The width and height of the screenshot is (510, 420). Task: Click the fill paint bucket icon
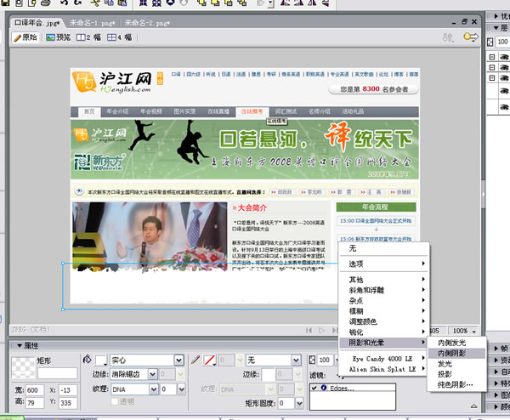[88, 359]
